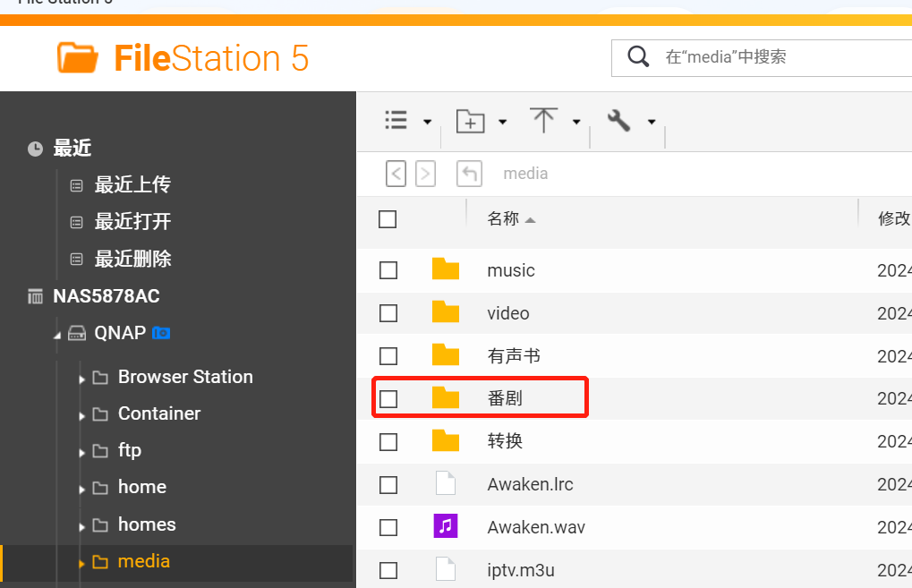The height and width of the screenshot is (588, 912).
Task: Open 最近删除 in the sidebar
Action: tap(132, 259)
